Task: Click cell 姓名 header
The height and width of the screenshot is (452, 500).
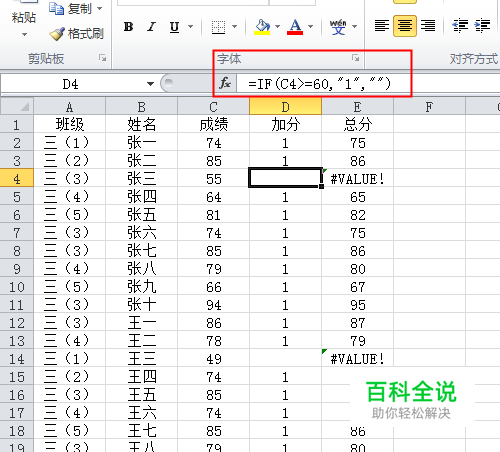Action: pos(141,124)
